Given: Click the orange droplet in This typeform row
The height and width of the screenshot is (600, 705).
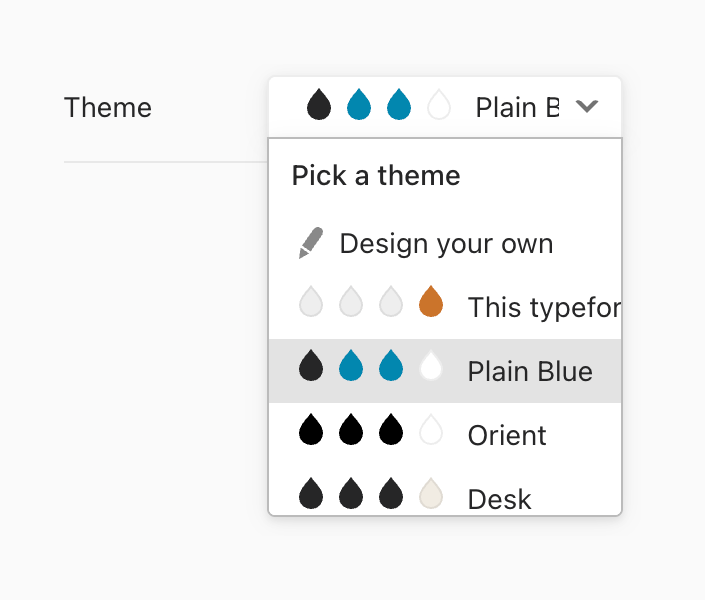Looking at the screenshot, I should click(x=431, y=302).
